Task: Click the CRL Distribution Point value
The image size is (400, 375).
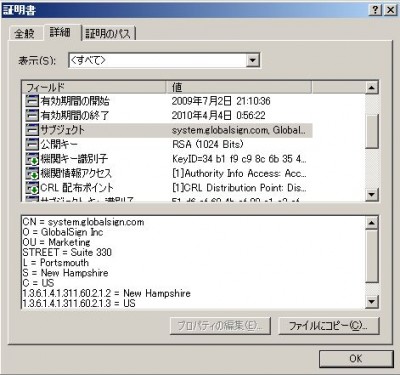Action: 239,188
